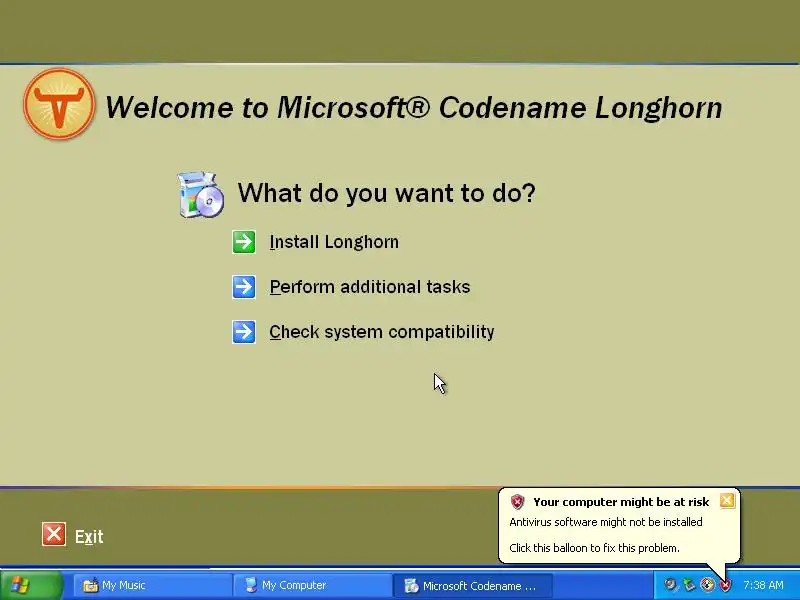Click the blue arrow beside Check system compatibility

[x=244, y=332]
